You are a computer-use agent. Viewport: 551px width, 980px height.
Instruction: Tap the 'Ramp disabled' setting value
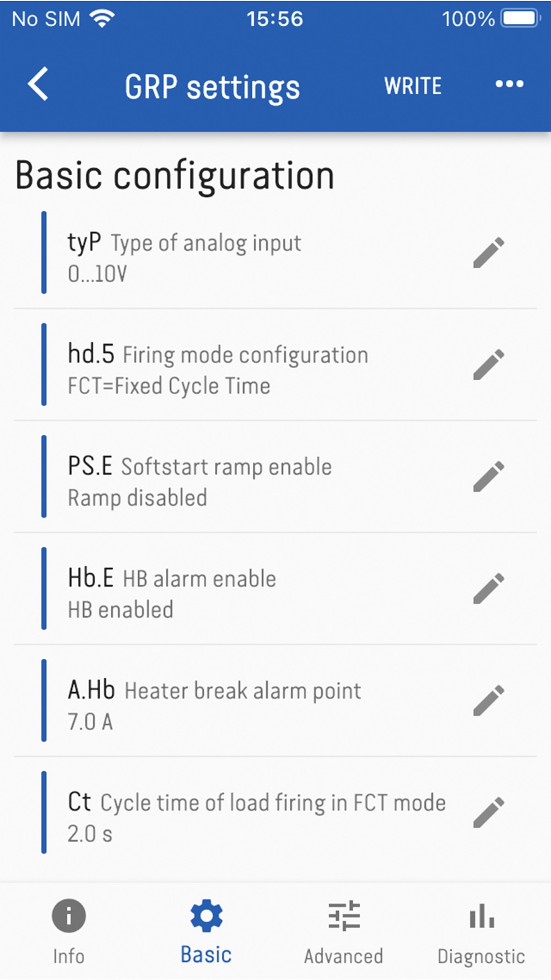[x=137, y=498]
